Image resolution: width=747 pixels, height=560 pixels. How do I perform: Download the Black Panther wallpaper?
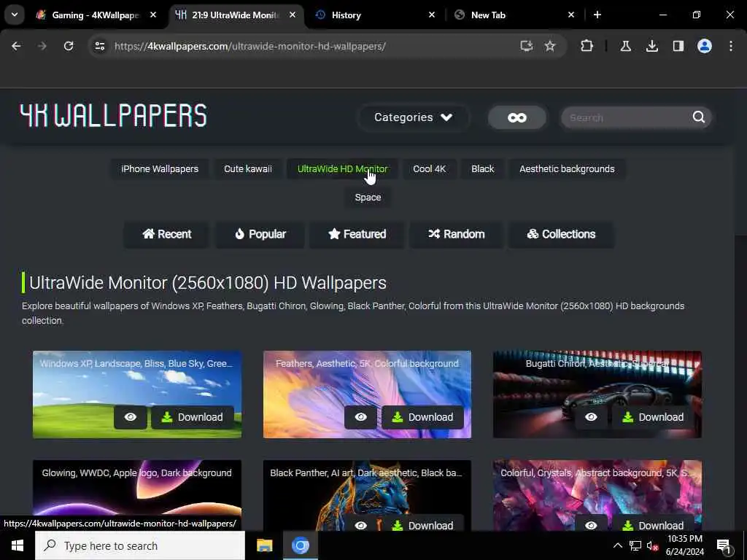(x=422, y=524)
